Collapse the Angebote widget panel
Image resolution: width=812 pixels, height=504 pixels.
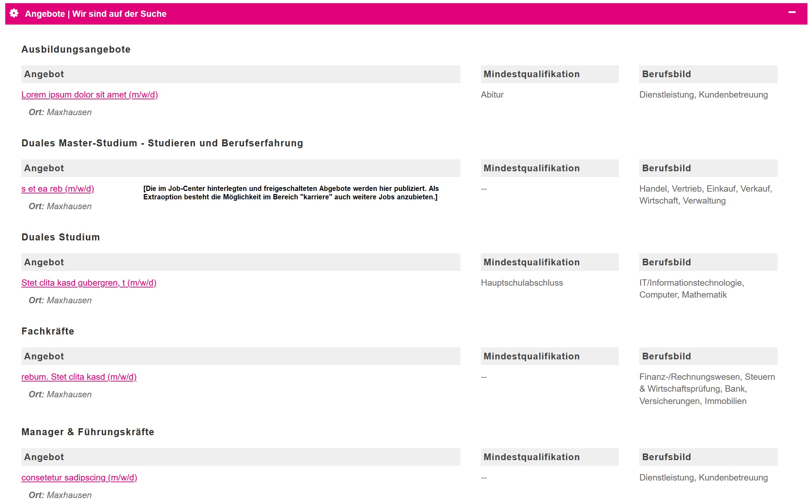pyautogui.click(x=793, y=13)
